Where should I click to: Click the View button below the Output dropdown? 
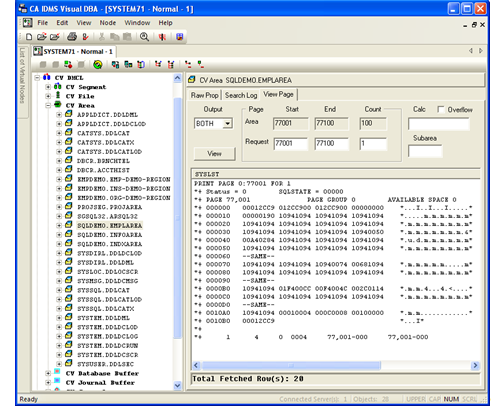[x=214, y=154]
